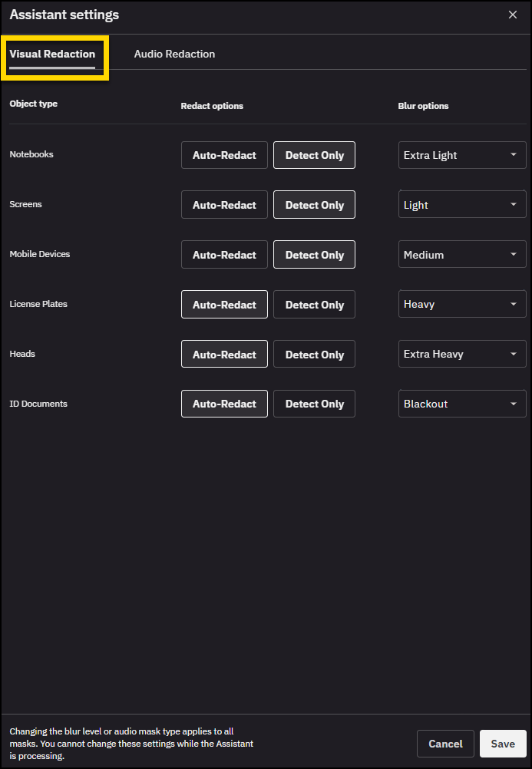The width and height of the screenshot is (532, 769).
Task: Select the Visual Redaction tab
Action: click(52, 54)
